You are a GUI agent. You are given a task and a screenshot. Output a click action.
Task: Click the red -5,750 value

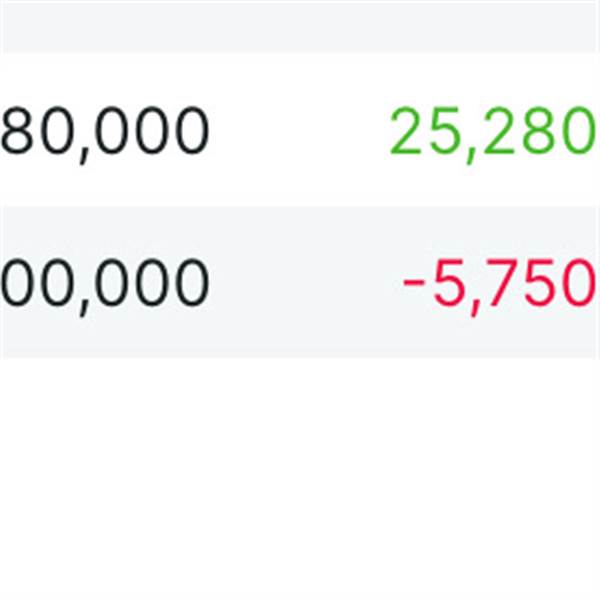point(497,284)
